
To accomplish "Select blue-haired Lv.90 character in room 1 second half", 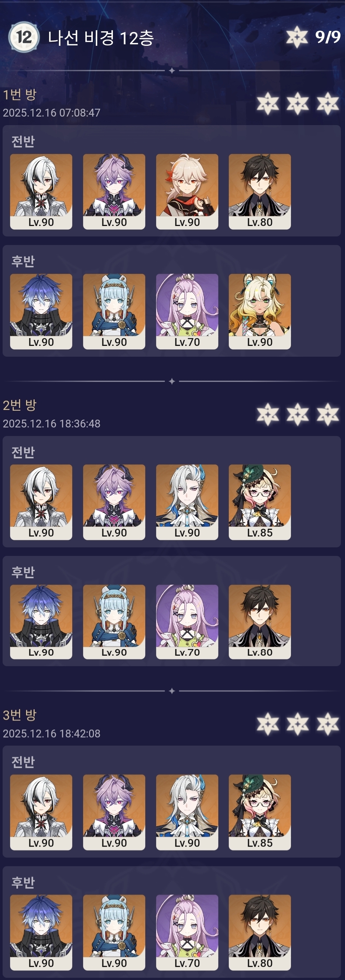I will pos(41,312).
